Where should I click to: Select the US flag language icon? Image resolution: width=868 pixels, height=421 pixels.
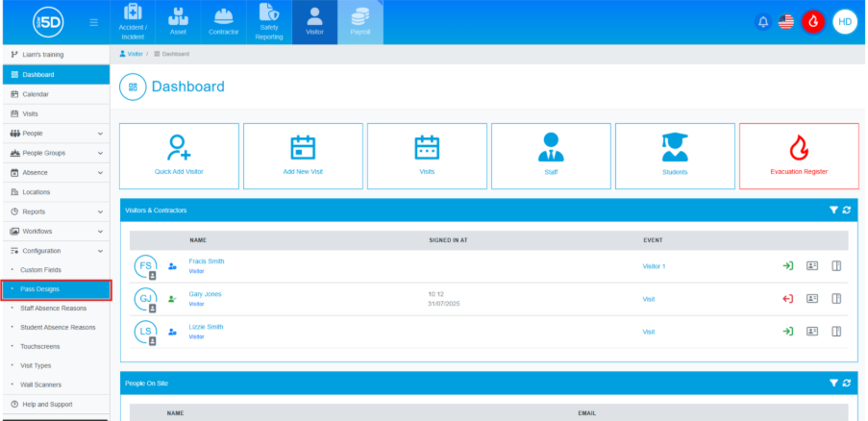pos(785,22)
